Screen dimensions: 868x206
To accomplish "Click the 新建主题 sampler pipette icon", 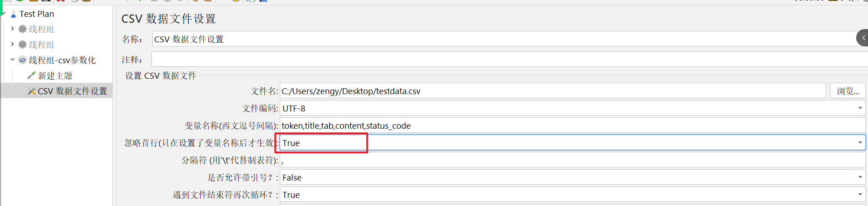I will 31,75.
